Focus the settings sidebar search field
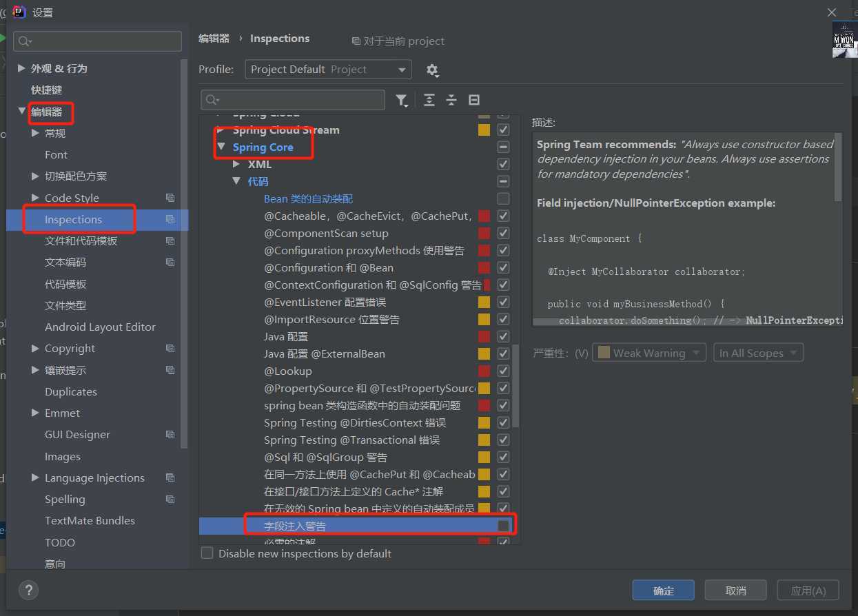The image size is (858, 616). (x=97, y=41)
